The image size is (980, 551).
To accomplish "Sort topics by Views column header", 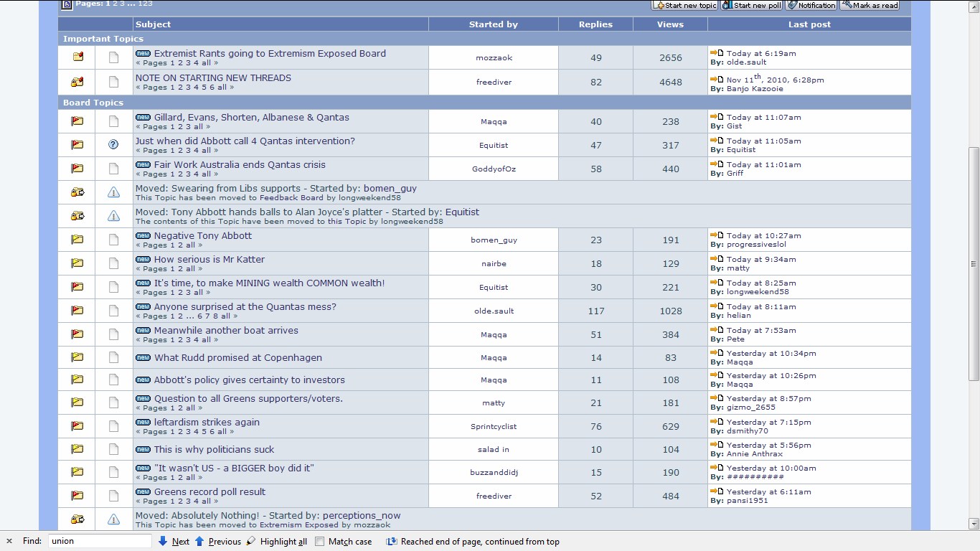I will (670, 24).
